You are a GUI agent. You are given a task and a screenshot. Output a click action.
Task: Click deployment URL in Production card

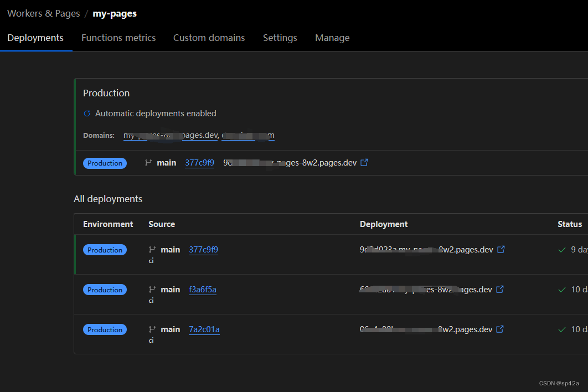coord(290,163)
